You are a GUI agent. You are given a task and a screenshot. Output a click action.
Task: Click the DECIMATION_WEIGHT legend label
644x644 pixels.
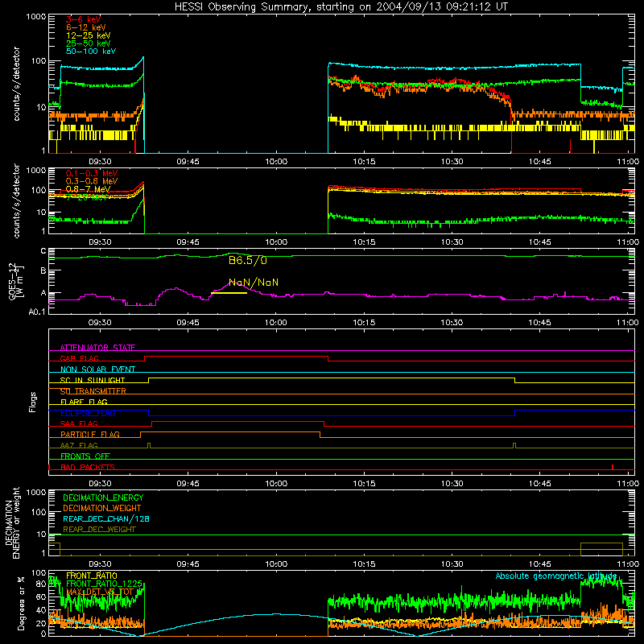click(x=102, y=508)
